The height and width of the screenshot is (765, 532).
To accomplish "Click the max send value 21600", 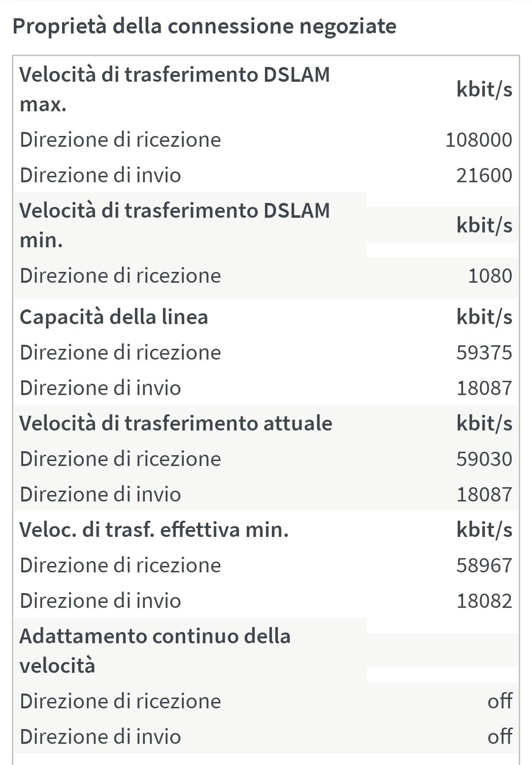I will click(484, 175).
